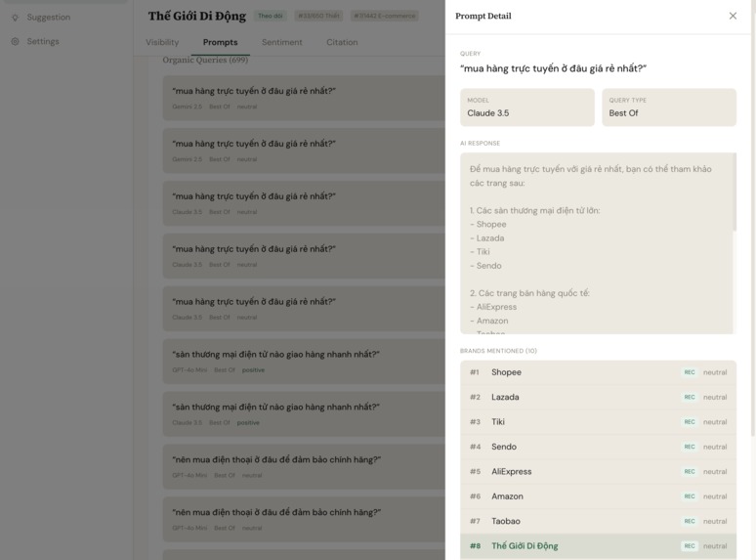Click the Prompt Detail title
Screen dimensions: 756x560
coord(483,16)
